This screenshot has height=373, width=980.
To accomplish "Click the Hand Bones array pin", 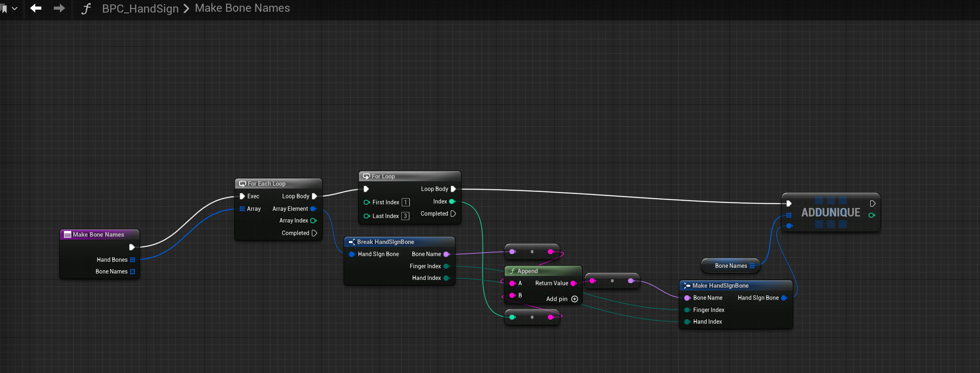I will pyautogui.click(x=132, y=260).
